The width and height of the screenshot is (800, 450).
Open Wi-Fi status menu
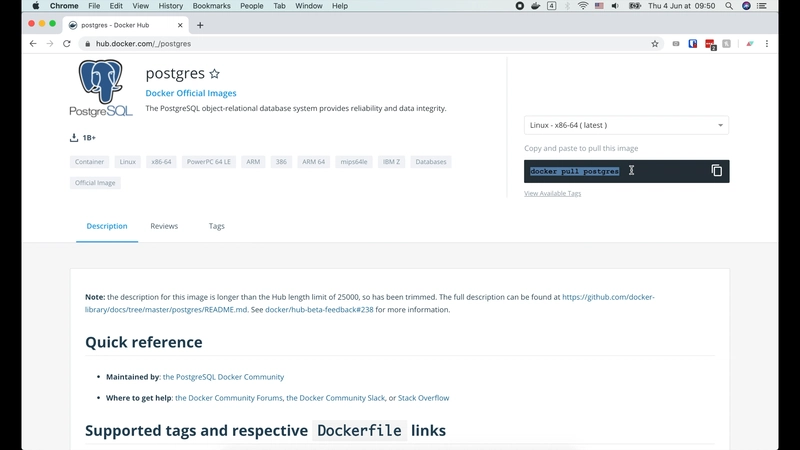click(x=583, y=6)
